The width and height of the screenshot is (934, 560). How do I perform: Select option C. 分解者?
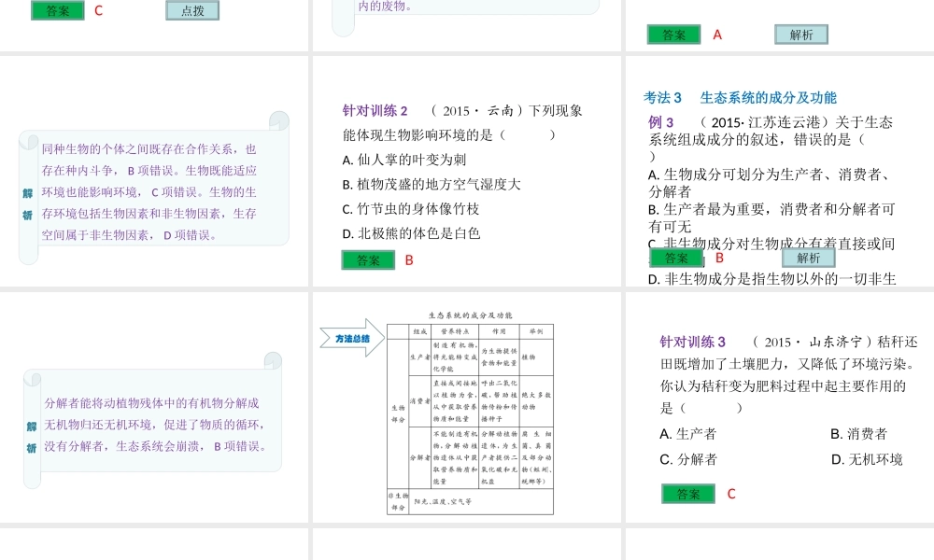[688, 459]
